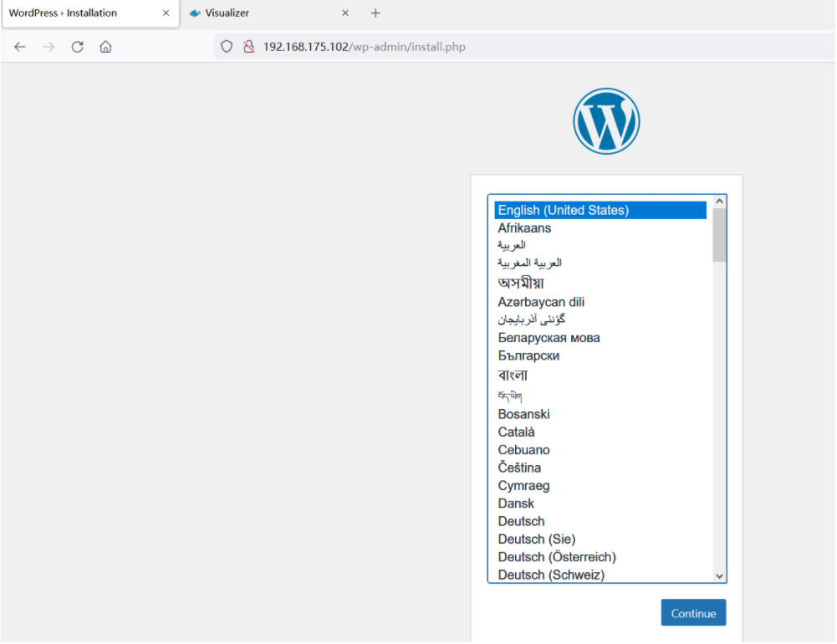Close the Visualizer tab

[x=345, y=13]
